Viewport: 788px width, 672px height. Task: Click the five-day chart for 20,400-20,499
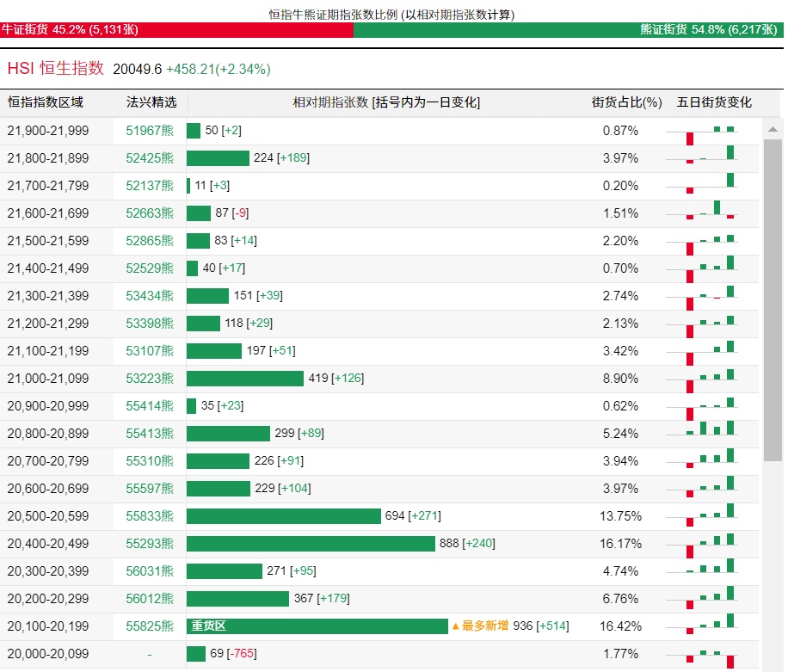coord(702,546)
